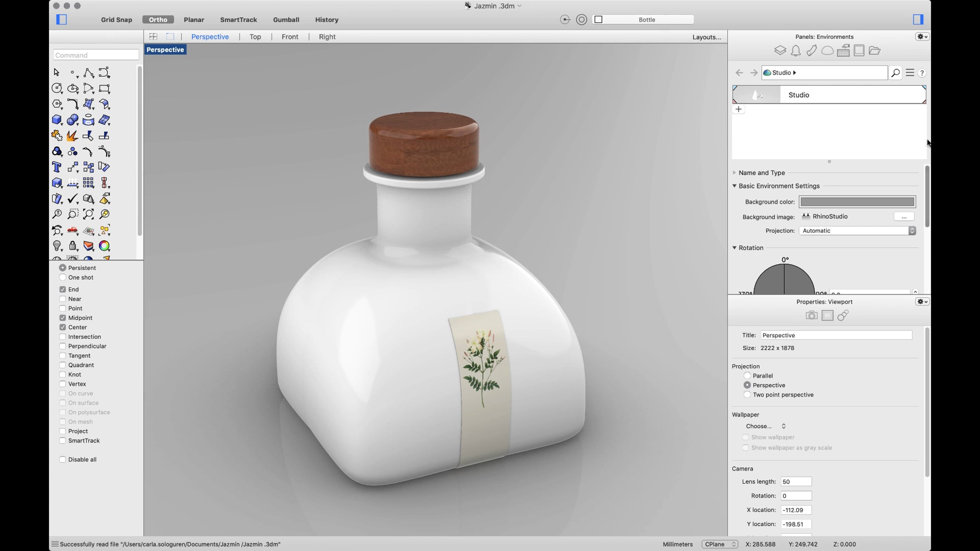Open the environments help question button
The height and width of the screenshot is (551, 980).
point(922,73)
